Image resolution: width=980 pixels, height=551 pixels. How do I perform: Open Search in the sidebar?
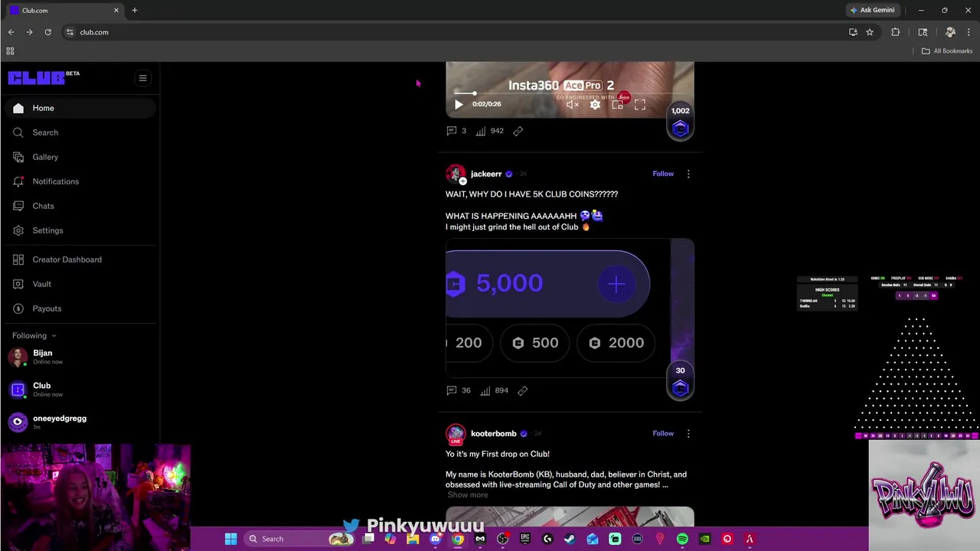[80, 132]
